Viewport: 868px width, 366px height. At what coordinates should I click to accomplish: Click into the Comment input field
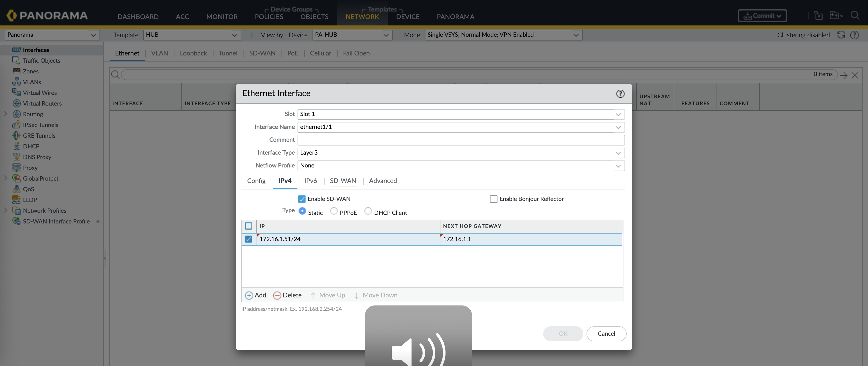click(x=460, y=140)
